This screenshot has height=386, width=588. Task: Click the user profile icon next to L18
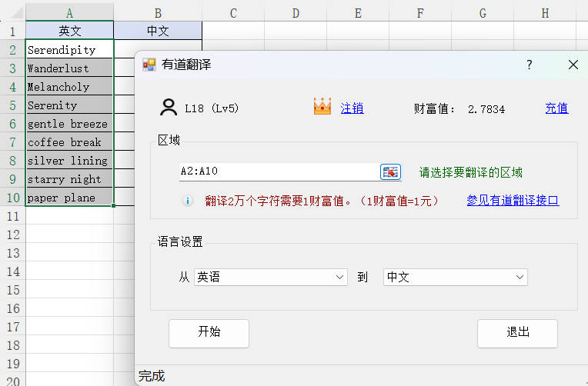click(169, 108)
